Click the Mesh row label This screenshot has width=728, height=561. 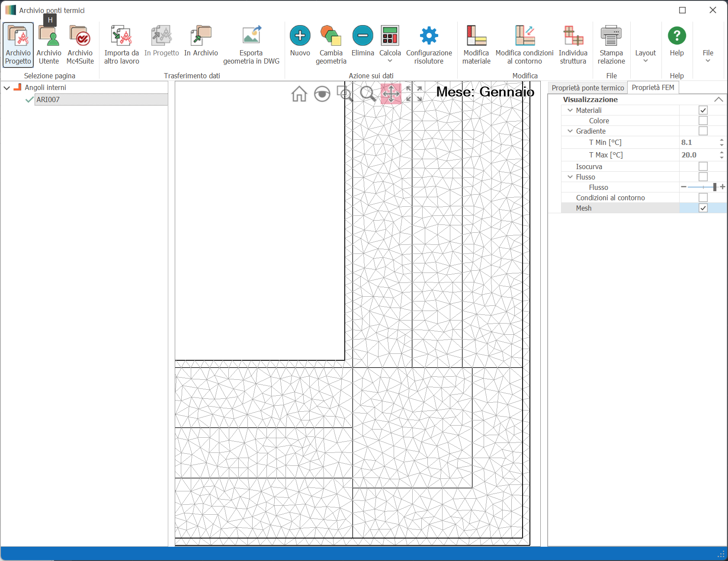coord(584,208)
